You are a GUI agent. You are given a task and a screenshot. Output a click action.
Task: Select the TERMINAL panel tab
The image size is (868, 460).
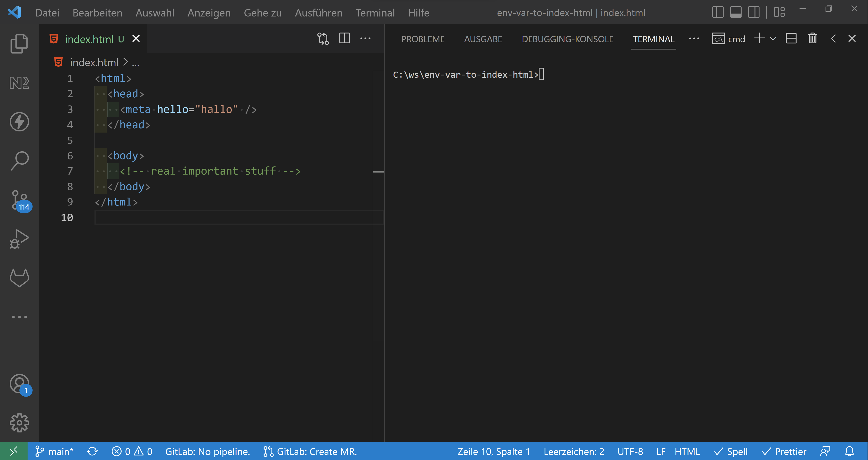coord(654,39)
